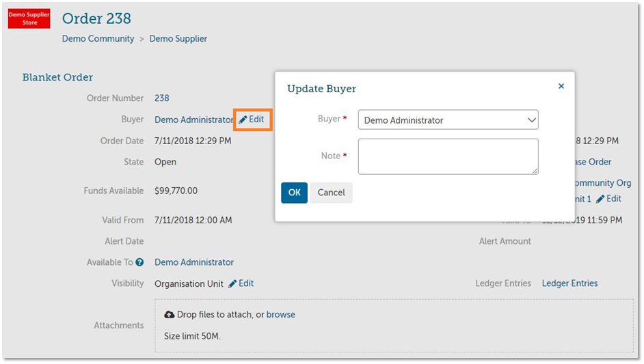The width and height of the screenshot is (644, 364).
Task: Close the Update Buyer dialog
Action: (x=561, y=86)
